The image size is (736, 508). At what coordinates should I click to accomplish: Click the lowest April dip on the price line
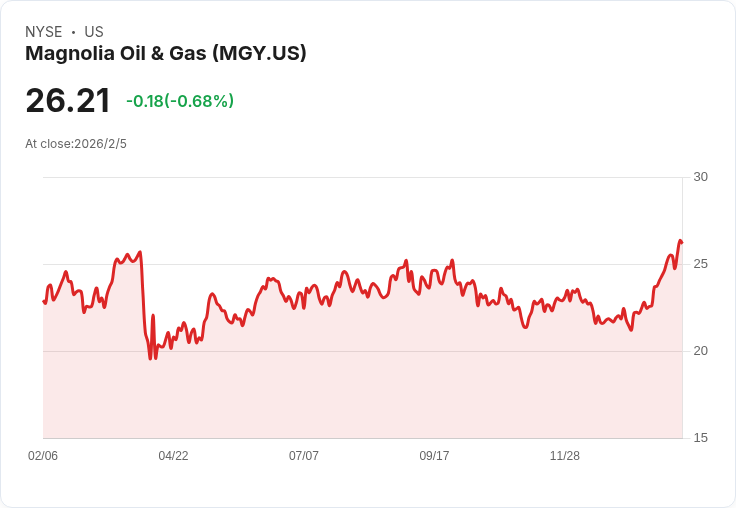[151, 358]
